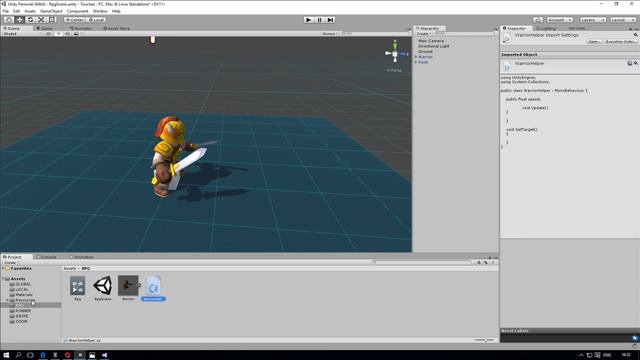Open GameObject menu
Screen dimensions: 640x360
coord(51,11)
